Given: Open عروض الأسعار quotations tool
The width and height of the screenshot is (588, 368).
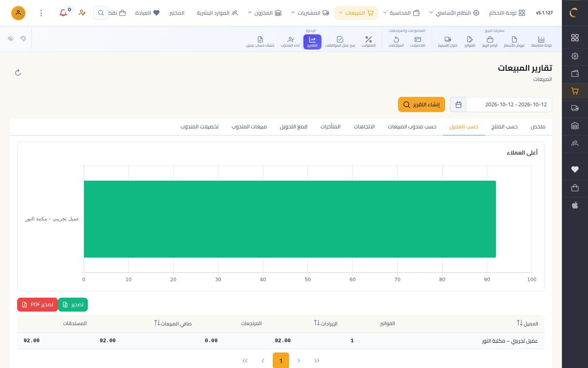Looking at the screenshot, I should click(514, 42).
